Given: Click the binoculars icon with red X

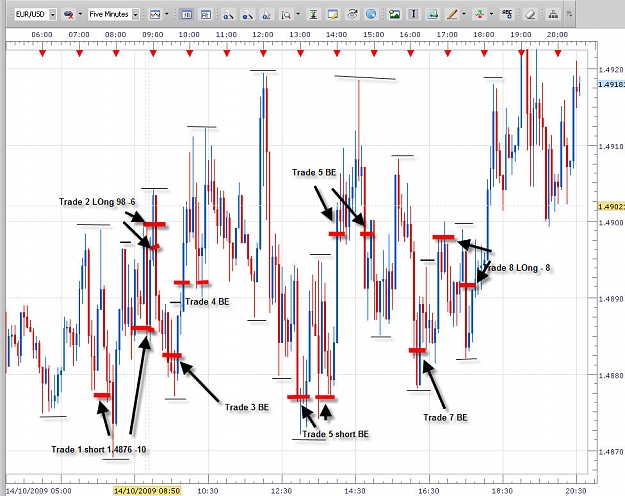Looking at the screenshot, I should [x=69, y=15].
